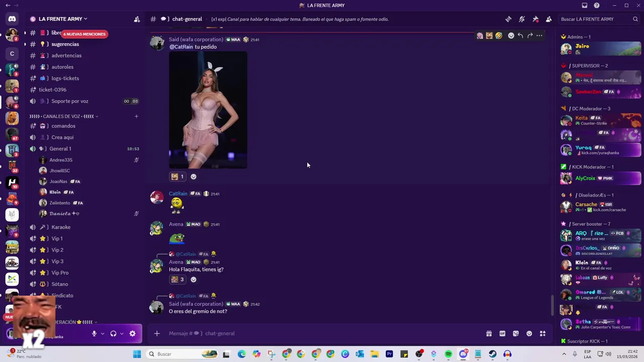Image resolution: width=644 pixels, height=362 pixels.
Task: Open member Jairo in Admins list
Action: [601, 49]
